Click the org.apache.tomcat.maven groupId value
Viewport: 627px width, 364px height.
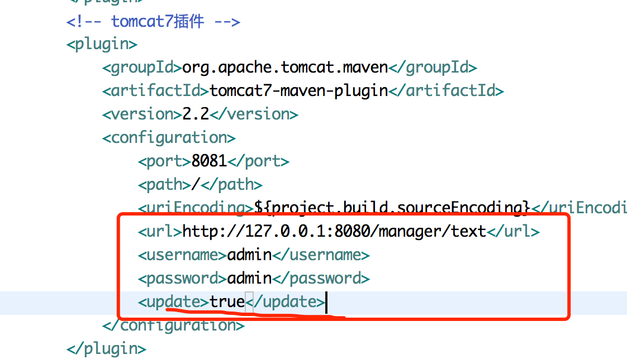pos(285,68)
